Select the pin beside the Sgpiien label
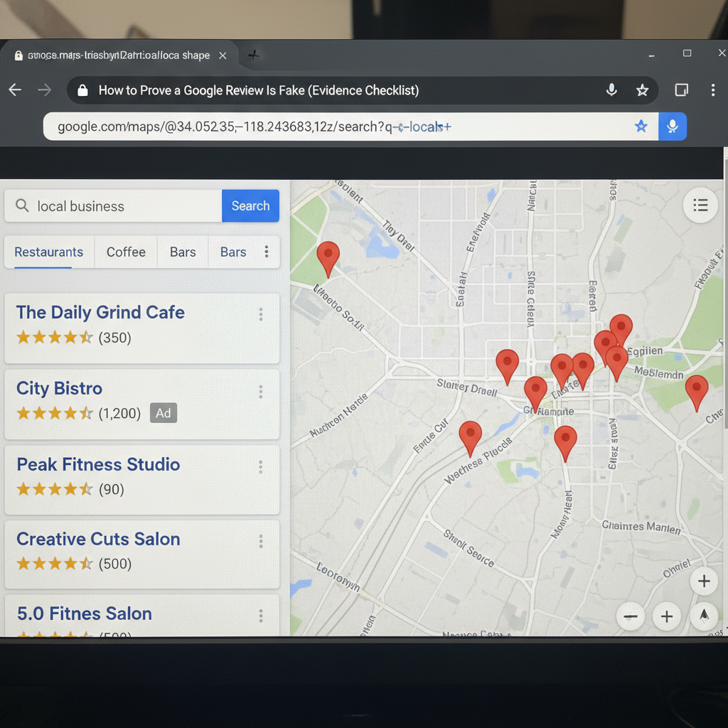 pos(616,362)
